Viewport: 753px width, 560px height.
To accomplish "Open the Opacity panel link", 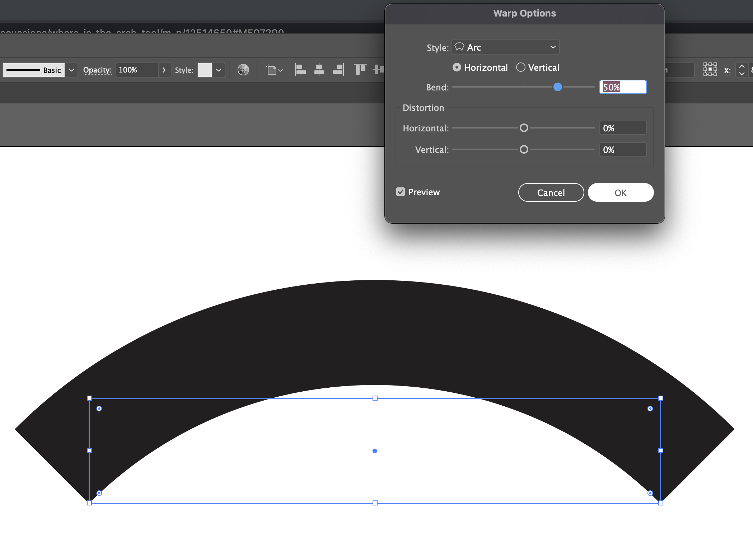I will [x=97, y=70].
